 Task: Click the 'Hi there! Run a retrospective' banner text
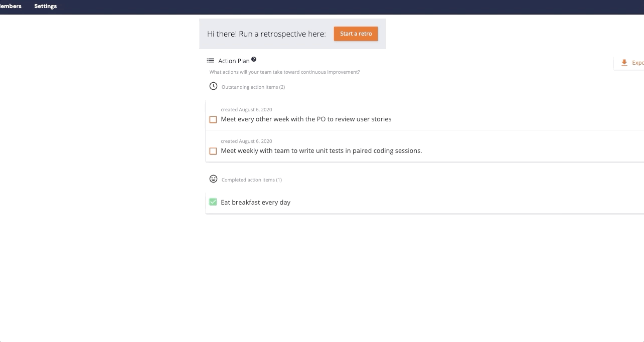[x=266, y=34]
